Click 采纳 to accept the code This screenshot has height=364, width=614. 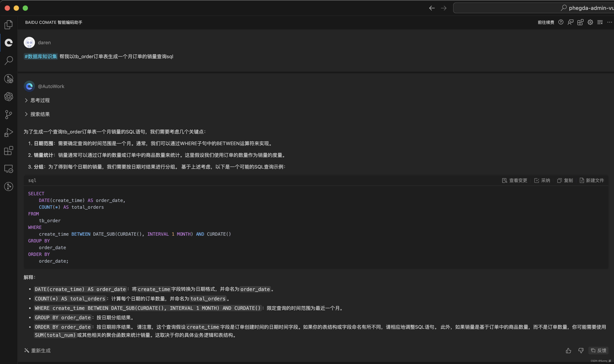542,181
